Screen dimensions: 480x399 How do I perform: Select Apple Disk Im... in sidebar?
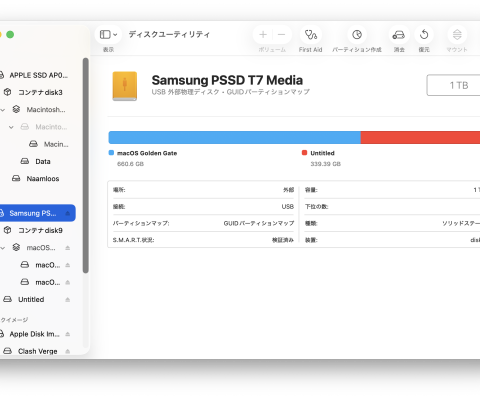[34, 334]
